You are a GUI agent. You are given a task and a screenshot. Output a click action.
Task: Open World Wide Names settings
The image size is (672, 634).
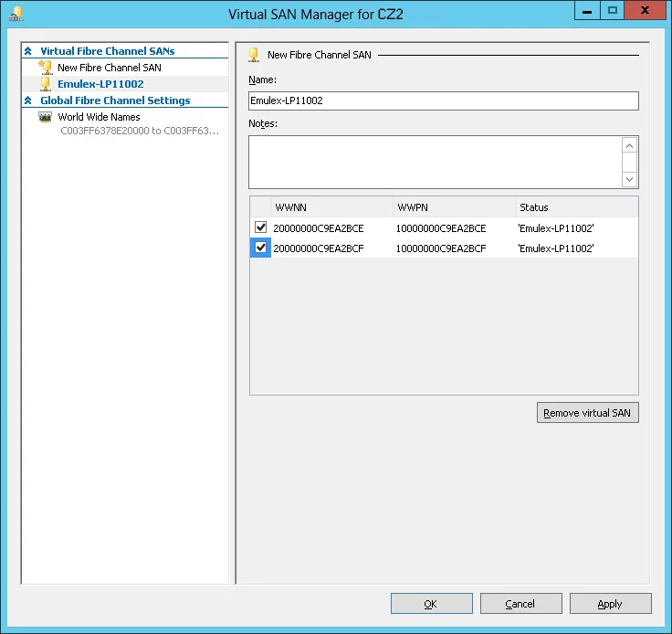pos(99,117)
